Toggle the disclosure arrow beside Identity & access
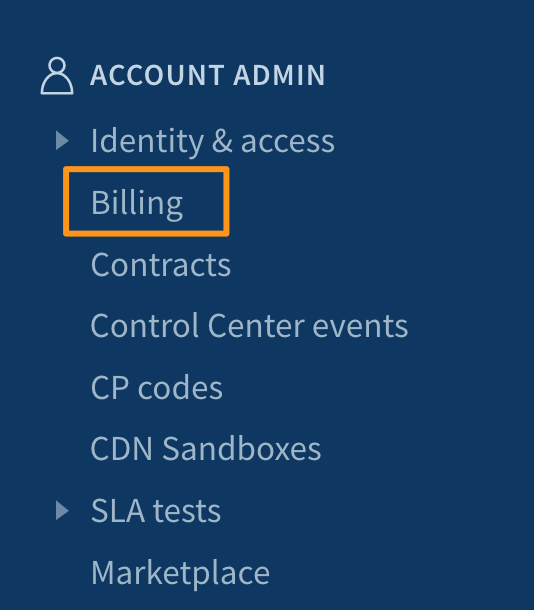This screenshot has width=534, height=610. pyautogui.click(x=62, y=140)
